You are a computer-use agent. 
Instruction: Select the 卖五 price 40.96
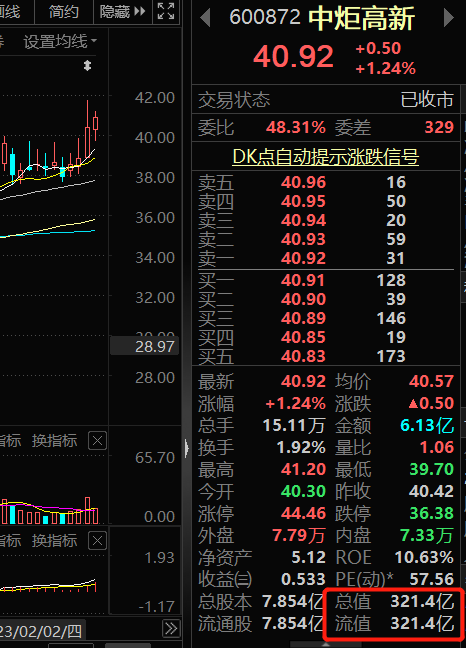coord(304,182)
